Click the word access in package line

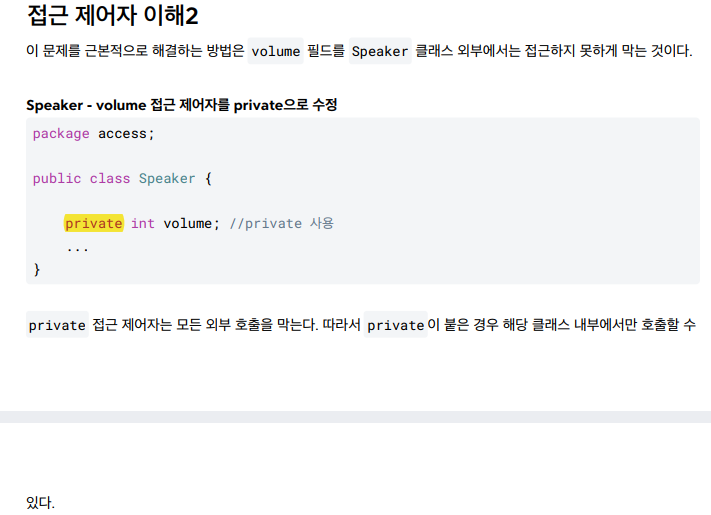point(122,134)
